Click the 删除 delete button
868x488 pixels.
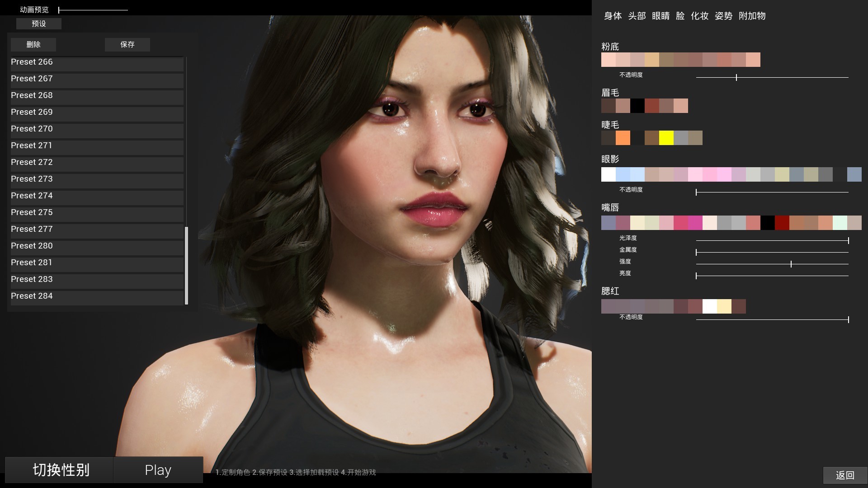[x=33, y=44]
